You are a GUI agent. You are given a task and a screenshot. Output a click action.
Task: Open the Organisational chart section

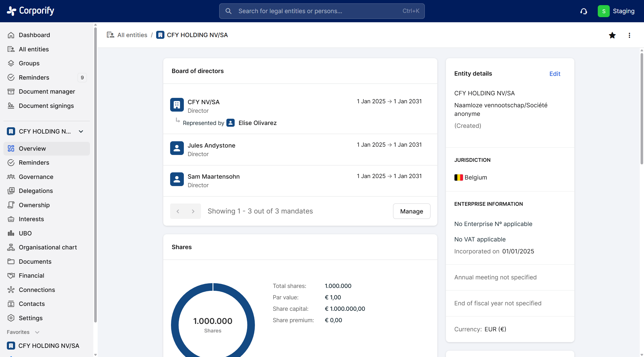tap(48, 247)
